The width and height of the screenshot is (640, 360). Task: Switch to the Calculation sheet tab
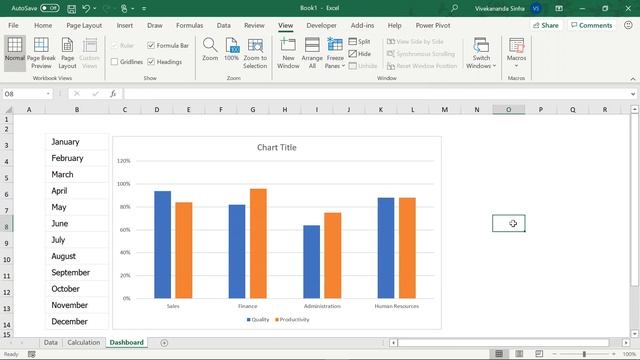tap(83, 342)
